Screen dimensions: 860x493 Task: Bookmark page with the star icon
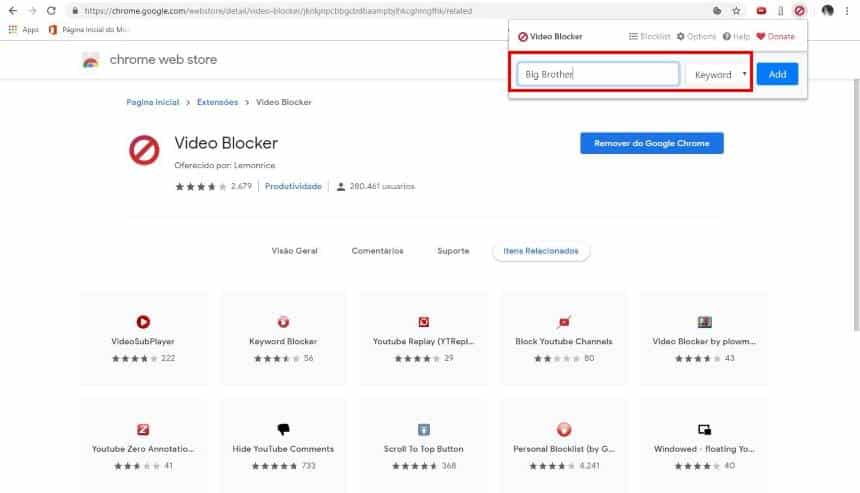[x=736, y=10]
